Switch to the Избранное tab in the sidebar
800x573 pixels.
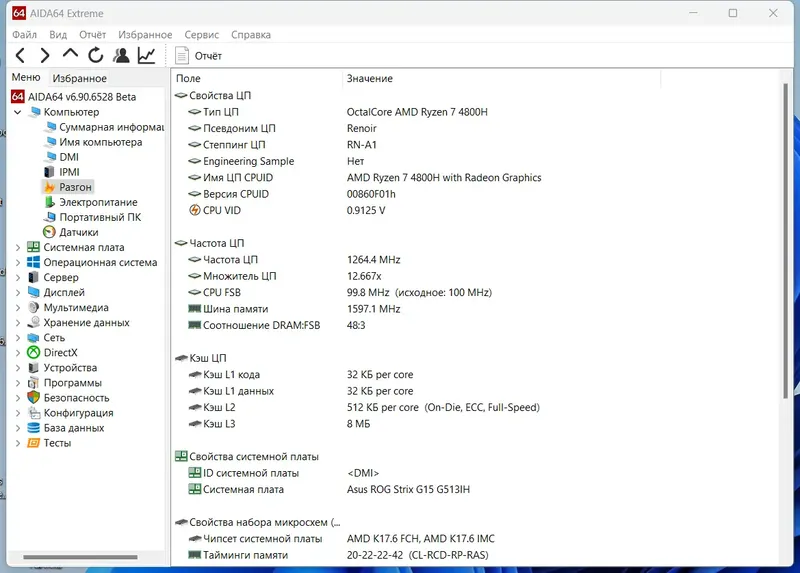pos(80,78)
